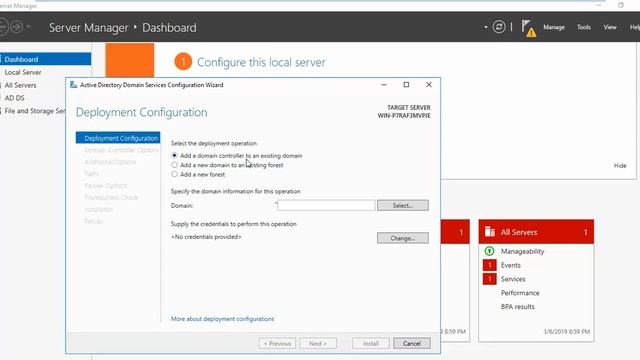
Task: Click Manageability in All Servers tile
Action: coord(522,251)
